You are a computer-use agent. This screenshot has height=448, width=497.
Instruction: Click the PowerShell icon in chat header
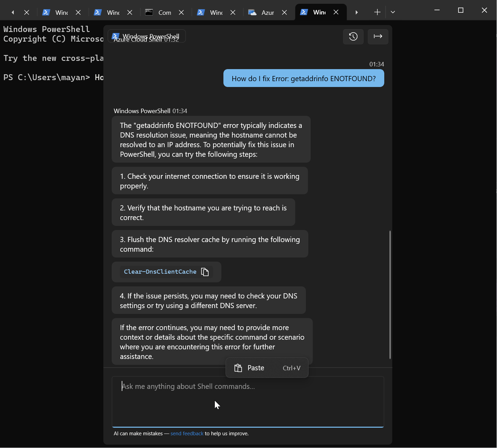pos(116,36)
